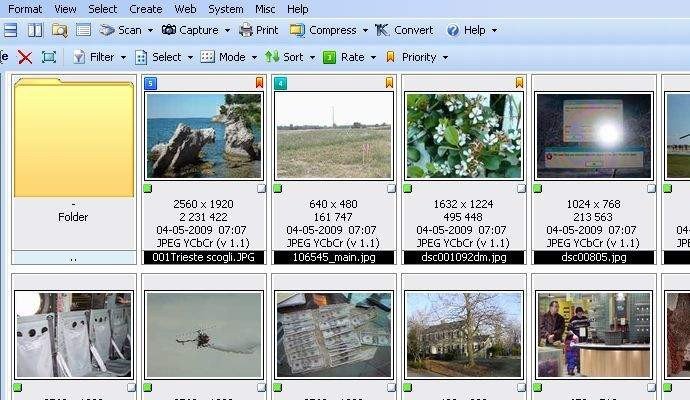Click the Convert button label
Viewport: 690px width, 400px height.
click(413, 30)
